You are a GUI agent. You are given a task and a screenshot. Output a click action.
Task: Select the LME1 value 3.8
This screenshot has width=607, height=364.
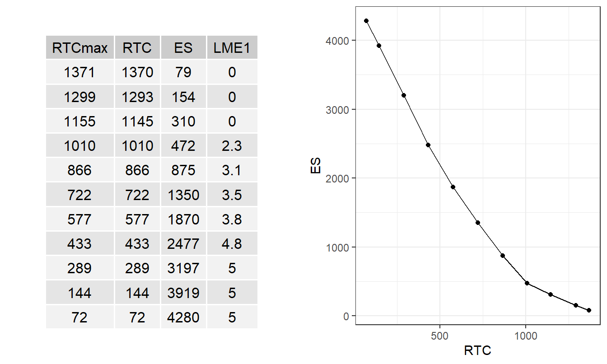[x=232, y=219]
